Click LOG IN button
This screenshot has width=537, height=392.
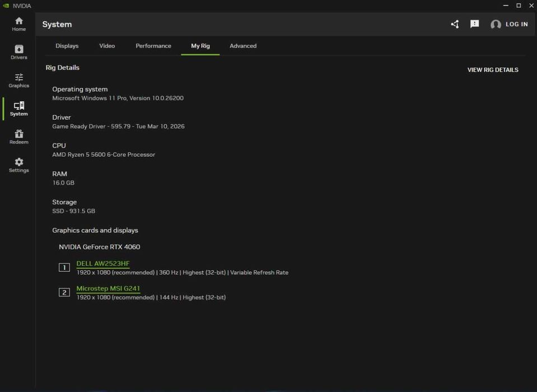coord(517,24)
